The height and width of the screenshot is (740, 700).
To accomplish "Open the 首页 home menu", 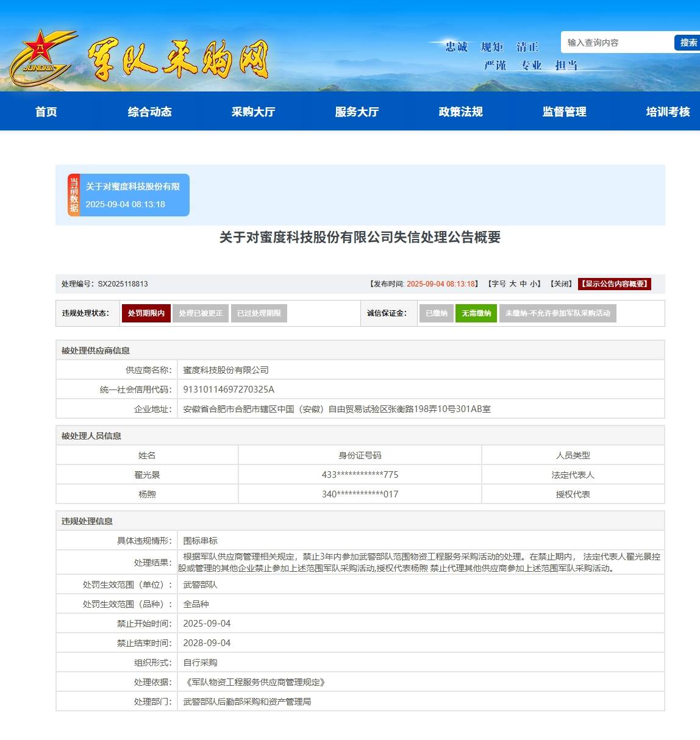I will pos(46,112).
